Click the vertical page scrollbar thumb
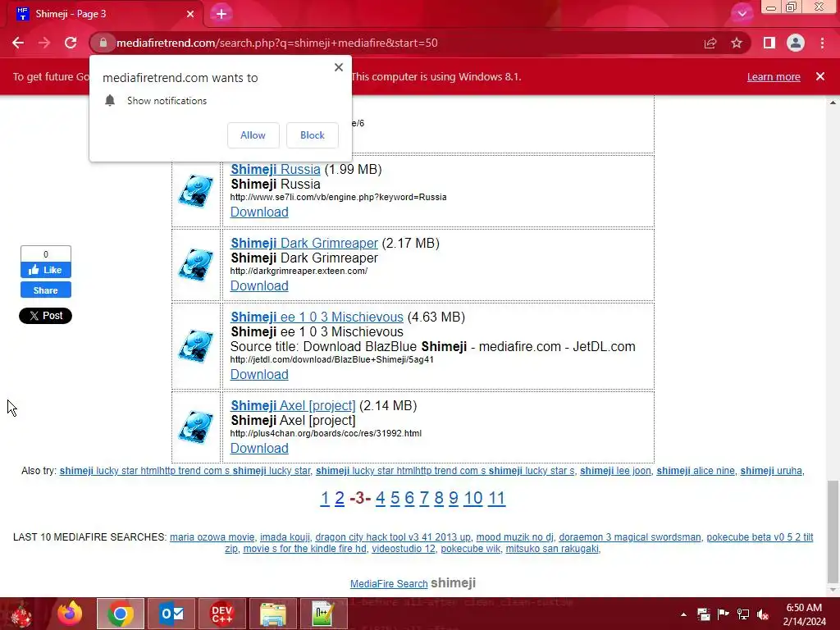 point(833,532)
